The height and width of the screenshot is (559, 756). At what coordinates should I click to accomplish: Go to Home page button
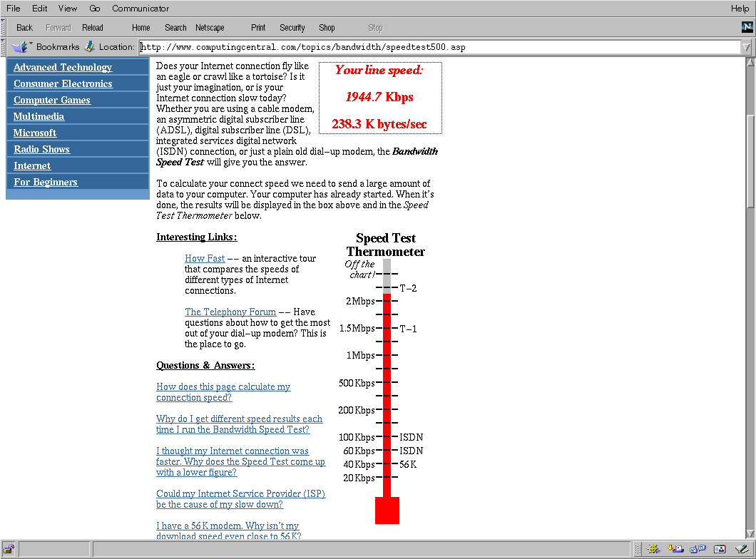[x=141, y=28]
